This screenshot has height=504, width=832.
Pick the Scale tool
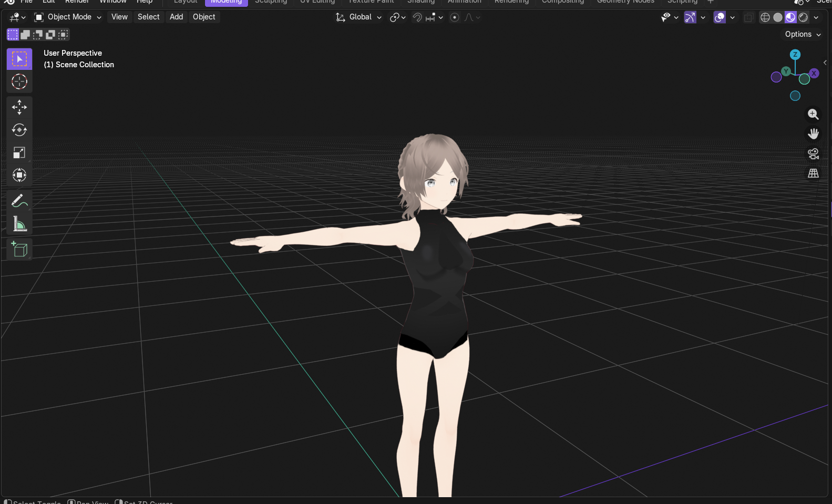[x=19, y=152]
